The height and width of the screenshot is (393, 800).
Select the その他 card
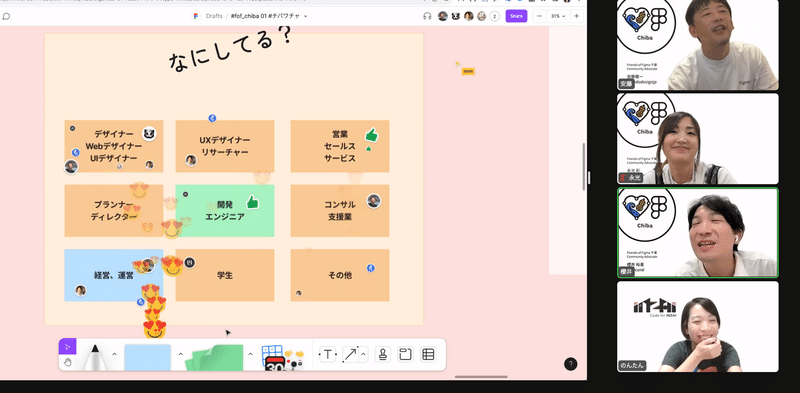click(340, 275)
